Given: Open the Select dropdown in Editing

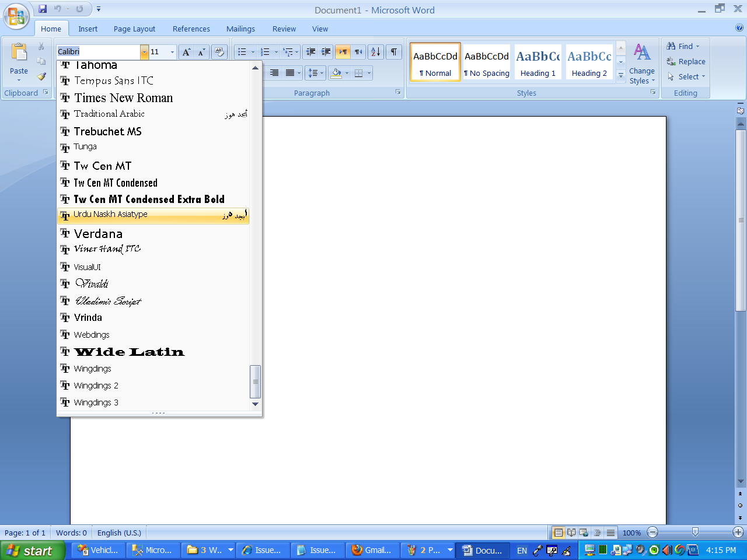Looking at the screenshot, I should tap(686, 76).
